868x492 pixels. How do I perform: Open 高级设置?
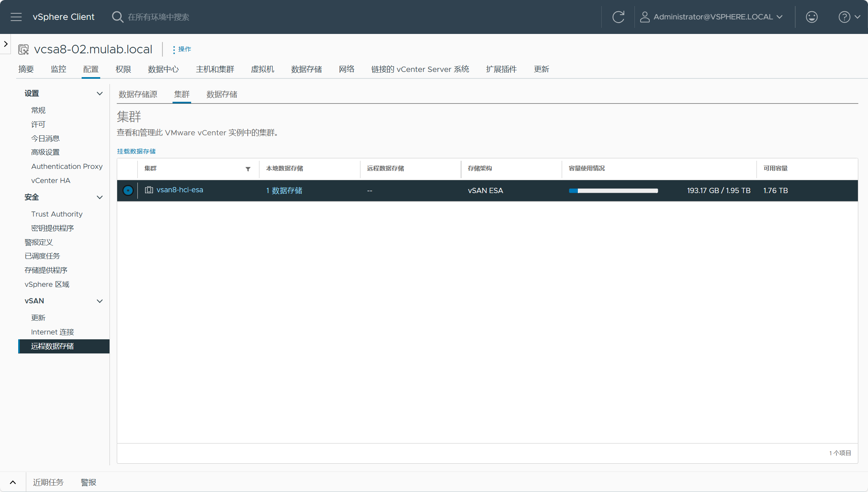[45, 152]
